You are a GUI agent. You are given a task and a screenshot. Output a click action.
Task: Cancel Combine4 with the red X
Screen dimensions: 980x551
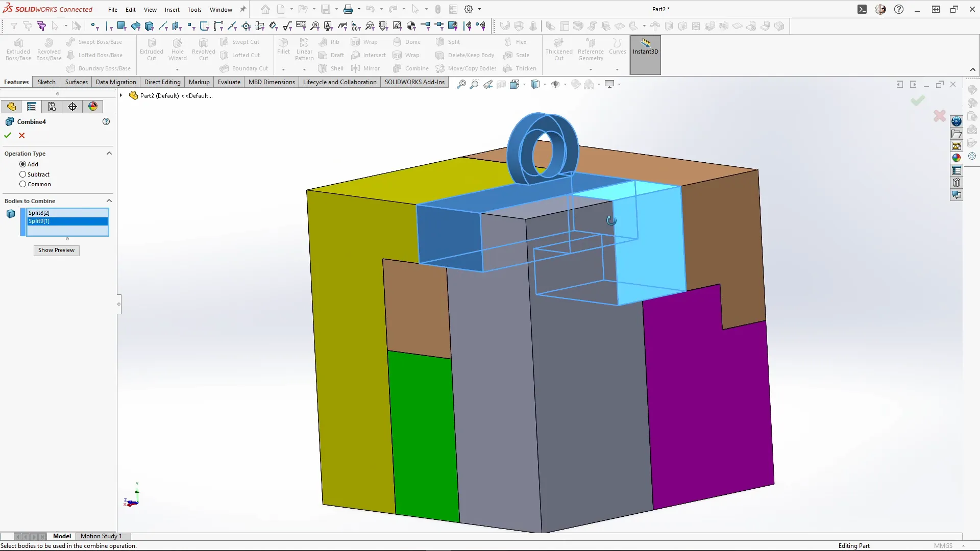[21, 135]
